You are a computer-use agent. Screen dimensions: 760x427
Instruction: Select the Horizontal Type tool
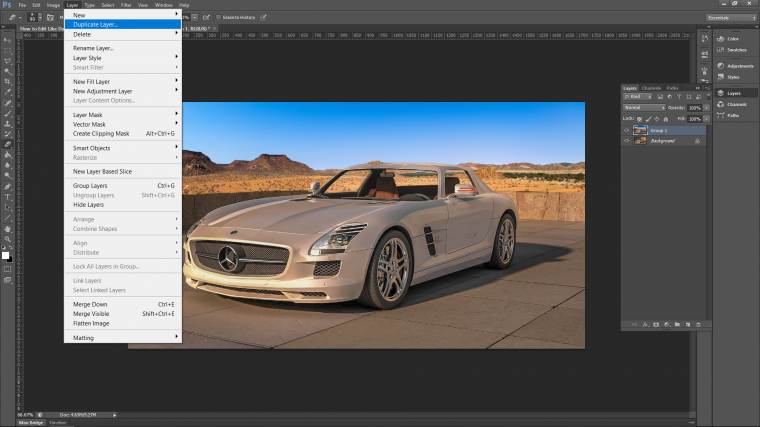coord(7,197)
